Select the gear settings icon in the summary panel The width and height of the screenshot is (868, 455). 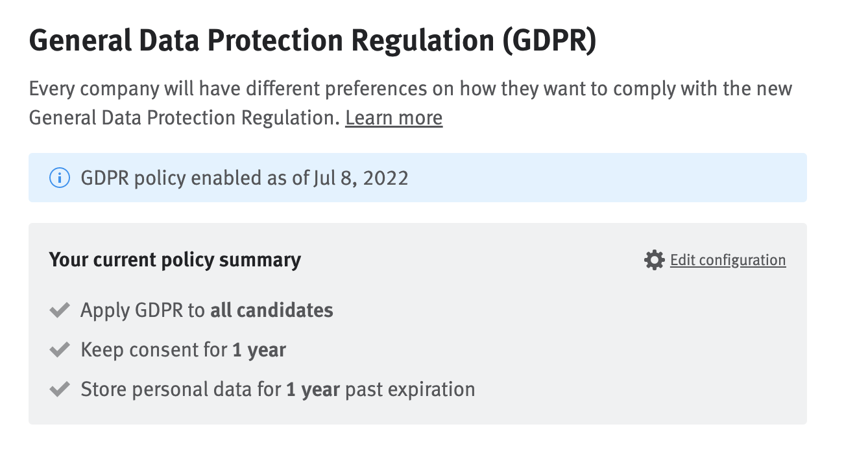coord(655,259)
